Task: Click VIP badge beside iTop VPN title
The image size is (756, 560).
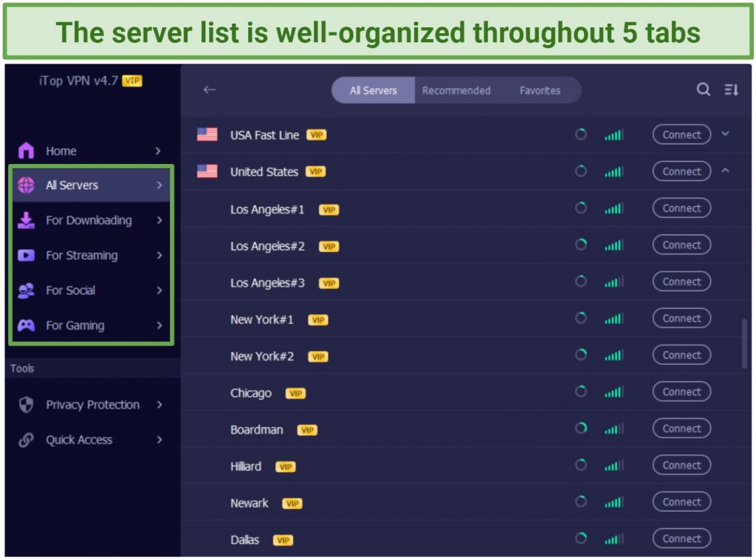Action: click(132, 81)
